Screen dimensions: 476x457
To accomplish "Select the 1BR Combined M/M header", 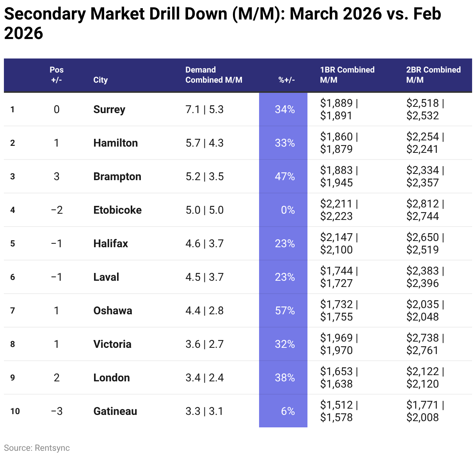I will [347, 75].
